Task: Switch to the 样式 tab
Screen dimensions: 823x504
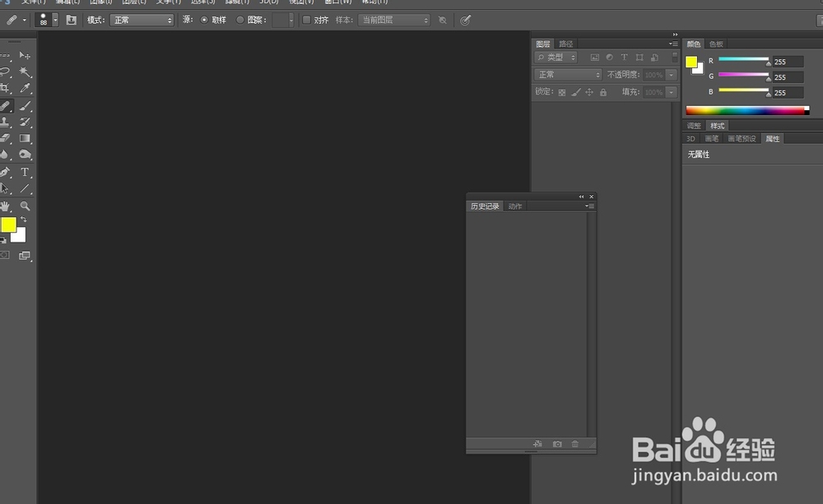Action: (x=718, y=126)
